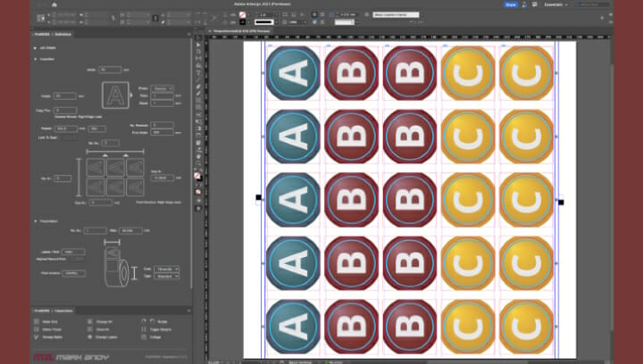Open the upper ProWORX panel menu

click(188, 35)
